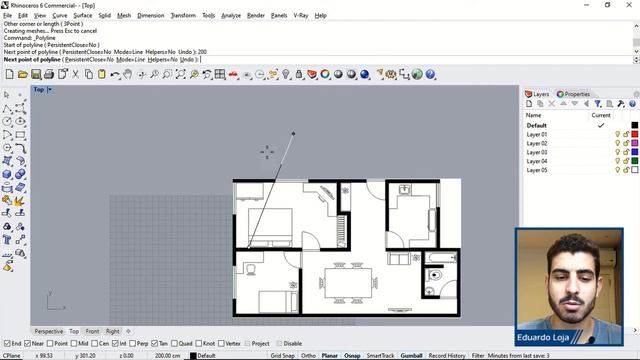640x360 pixels.
Task: Toggle the End osnap checkbox
Action: [7, 344]
